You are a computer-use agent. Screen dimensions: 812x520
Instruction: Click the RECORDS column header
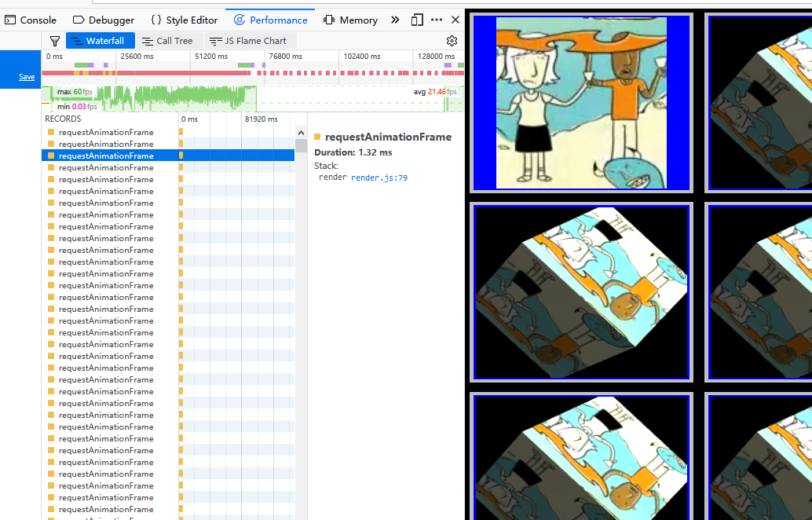(63, 119)
